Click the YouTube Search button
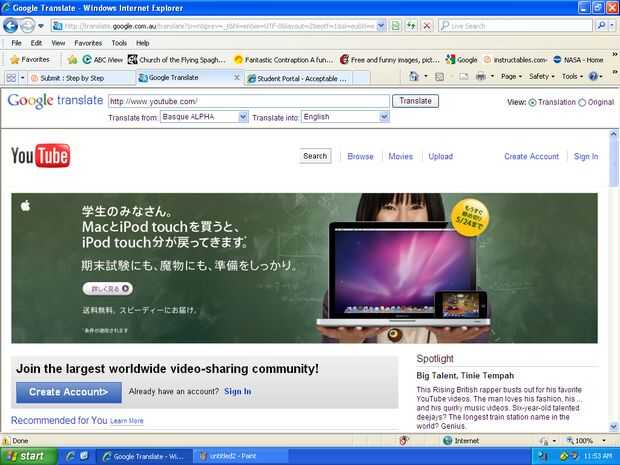 coord(315,156)
